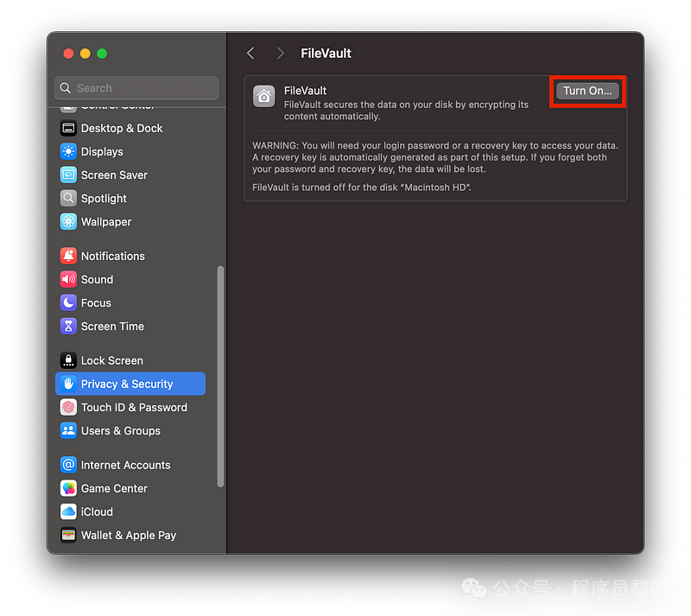Select Wallpaper label in sidebar
Viewport: 691px width, 616px height.
(106, 222)
